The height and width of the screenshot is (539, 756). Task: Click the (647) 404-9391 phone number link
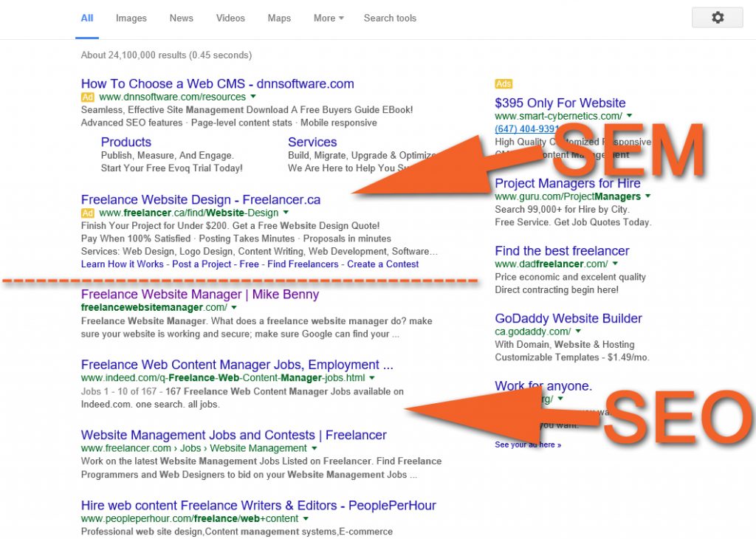pos(526,129)
